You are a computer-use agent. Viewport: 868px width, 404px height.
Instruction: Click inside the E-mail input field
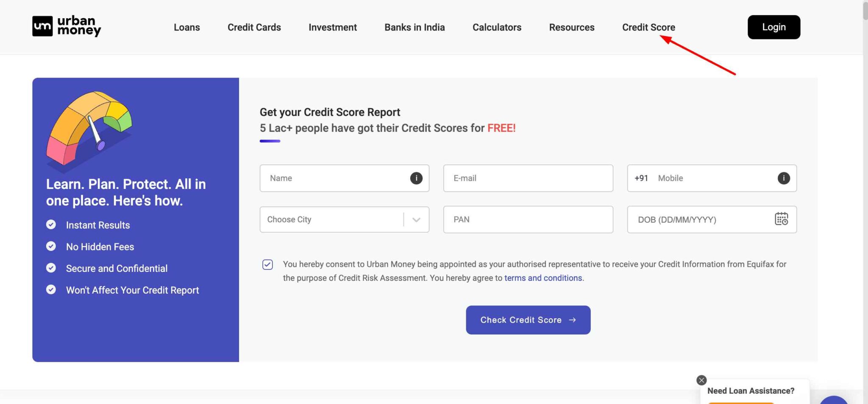[x=528, y=178]
